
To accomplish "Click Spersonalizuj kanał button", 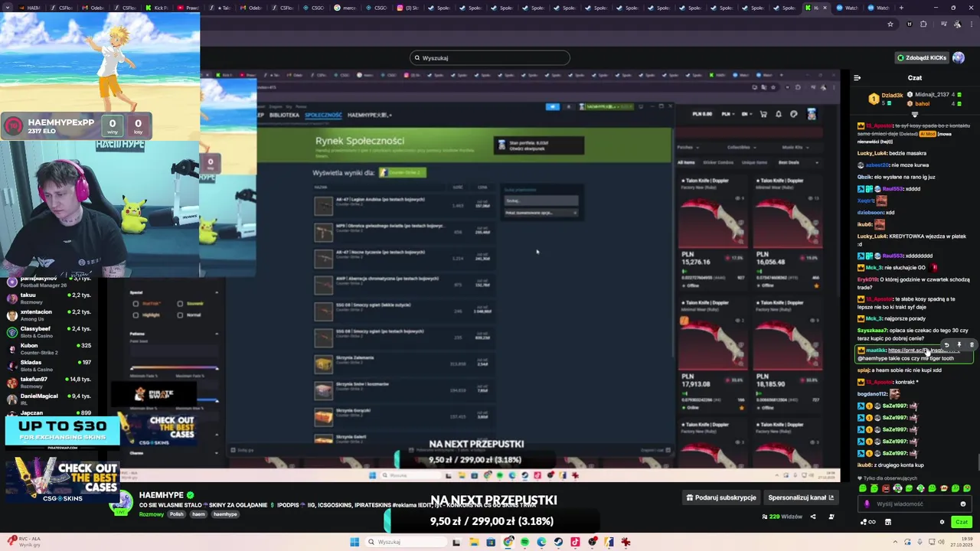I will click(801, 497).
